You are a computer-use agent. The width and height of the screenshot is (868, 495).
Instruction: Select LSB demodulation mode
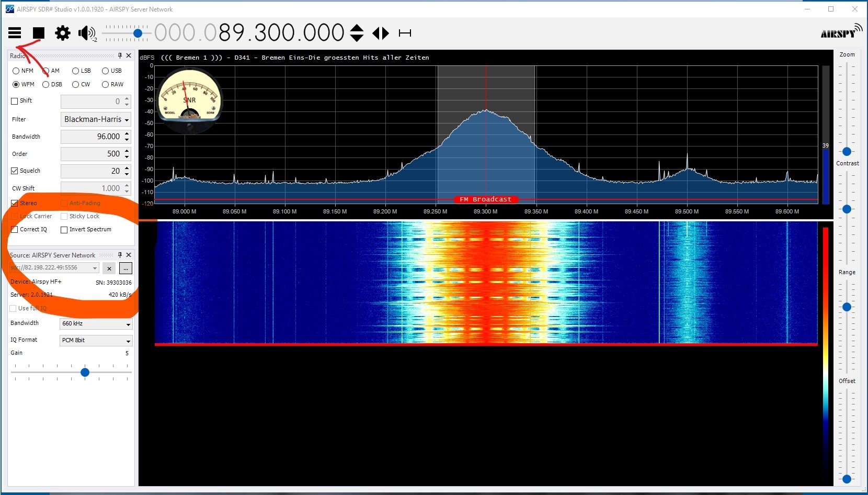[x=81, y=71]
